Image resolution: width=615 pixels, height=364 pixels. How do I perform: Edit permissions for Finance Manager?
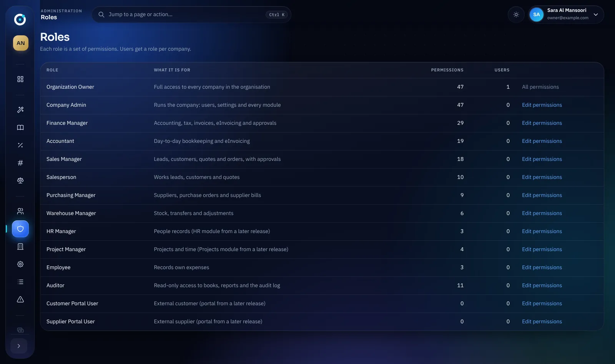542,123
